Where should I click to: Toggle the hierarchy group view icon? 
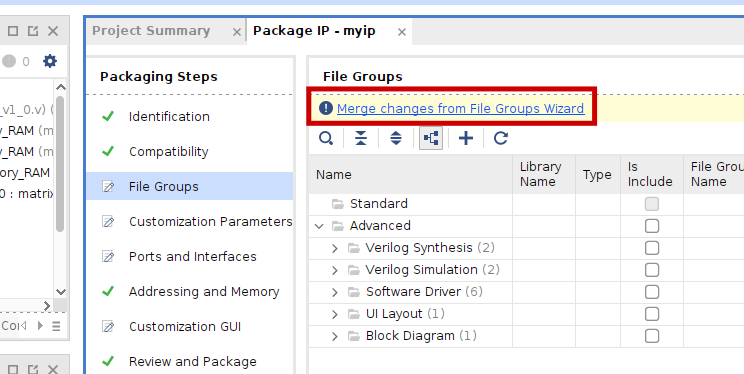(431, 138)
